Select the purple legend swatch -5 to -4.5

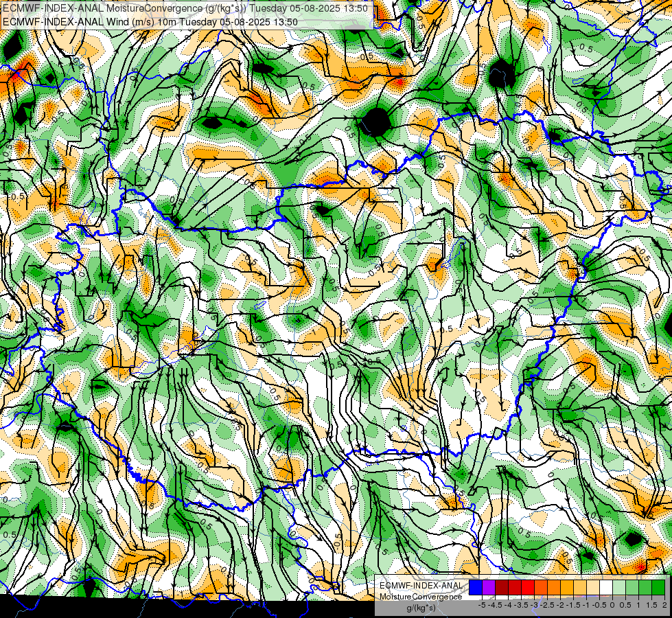(x=489, y=587)
